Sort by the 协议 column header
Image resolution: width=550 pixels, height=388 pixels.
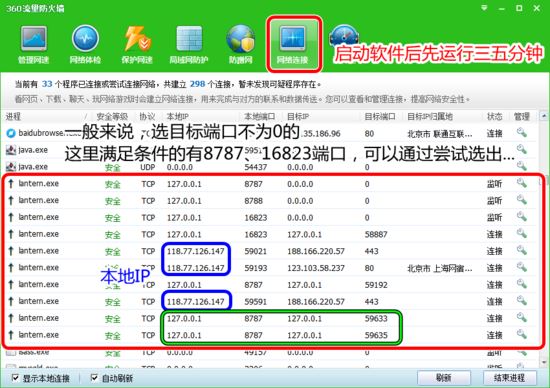pyautogui.click(x=147, y=116)
